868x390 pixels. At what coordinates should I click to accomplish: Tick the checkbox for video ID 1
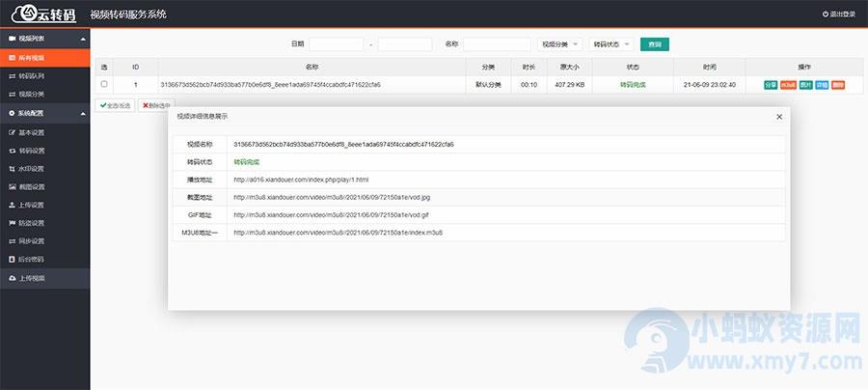click(104, 84)
